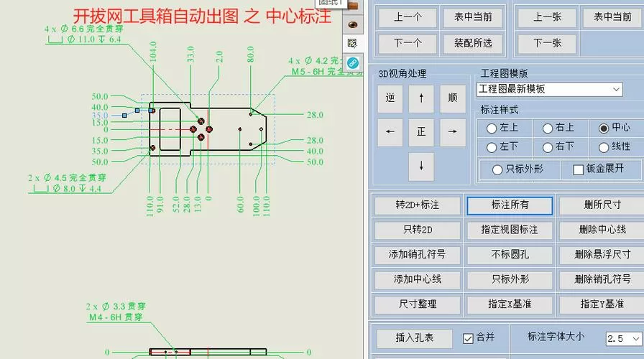Click the 上一张 button
The width and height of the screenshot is (644, 359).
(547, 17)
